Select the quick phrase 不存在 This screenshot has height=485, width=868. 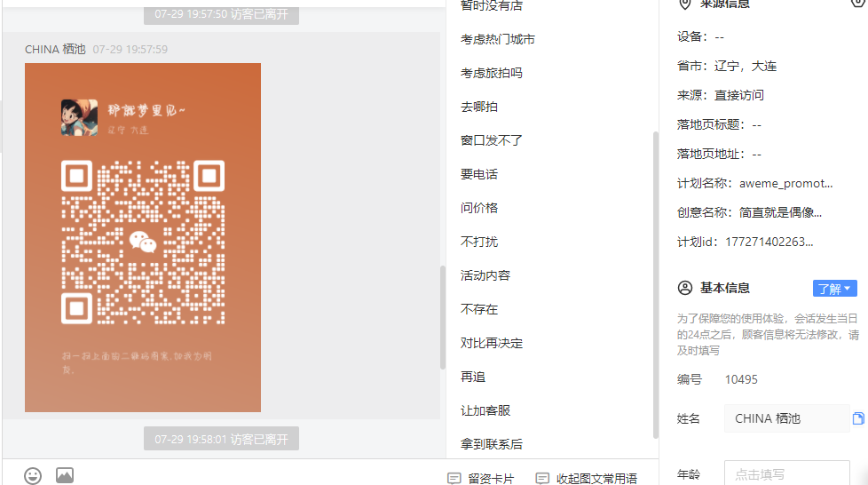pyautogui.click(x=479, y=310)
